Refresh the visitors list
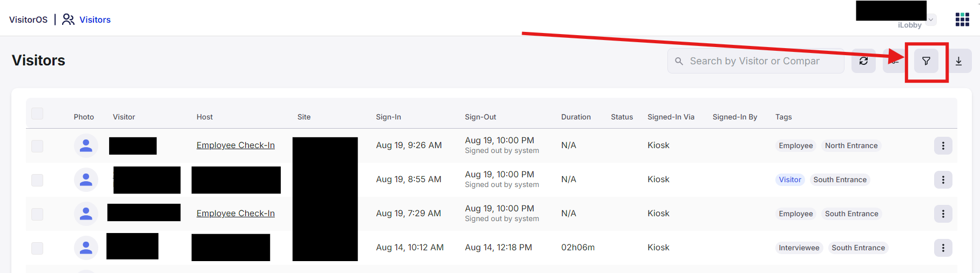This screenshot has width=980, height=273. pos(863,61)
